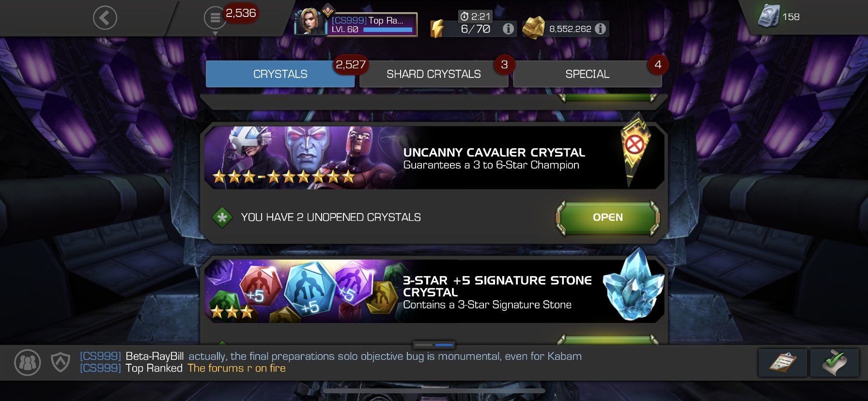Tap the lightning energy icon
The height and width of the screenshot is (401, 868).
437,29
